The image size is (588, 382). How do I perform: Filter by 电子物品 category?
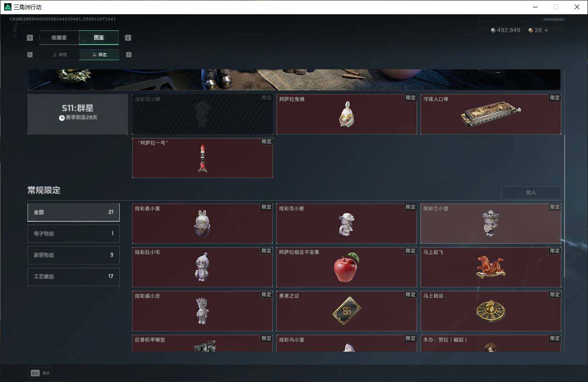[73, 234]
